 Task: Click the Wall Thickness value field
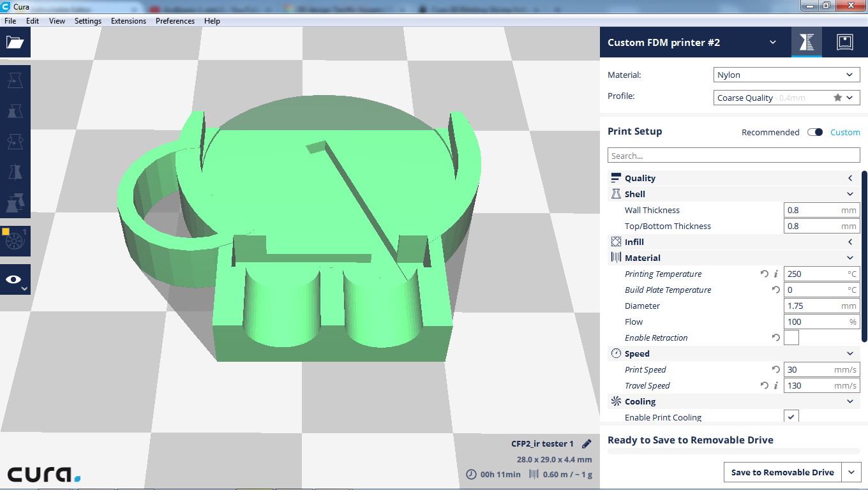pyautogui.click(x=821, y=210)
